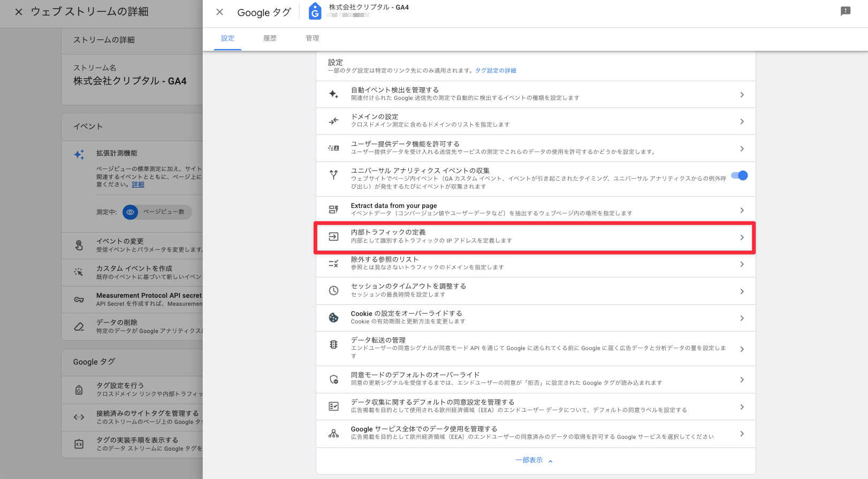
Task: Click the 自動イベント検出を管理する sparkle icon
Action: pyautogui.click(x=333, y=94)
